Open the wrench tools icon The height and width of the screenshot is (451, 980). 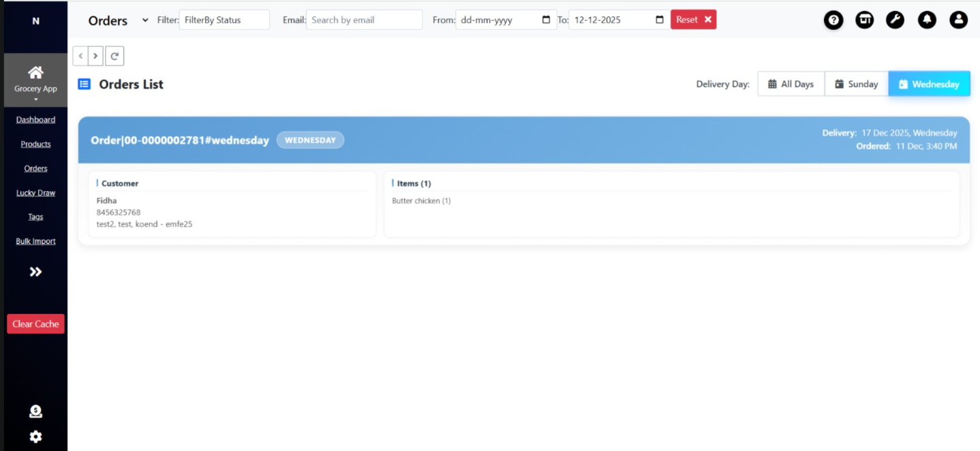[895, 20]
